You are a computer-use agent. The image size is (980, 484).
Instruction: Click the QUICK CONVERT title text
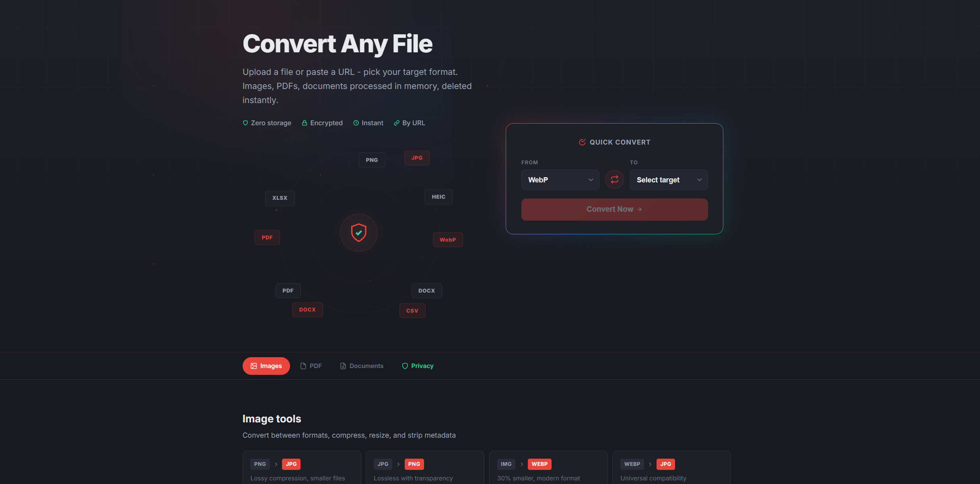click(x=620, y=142)
